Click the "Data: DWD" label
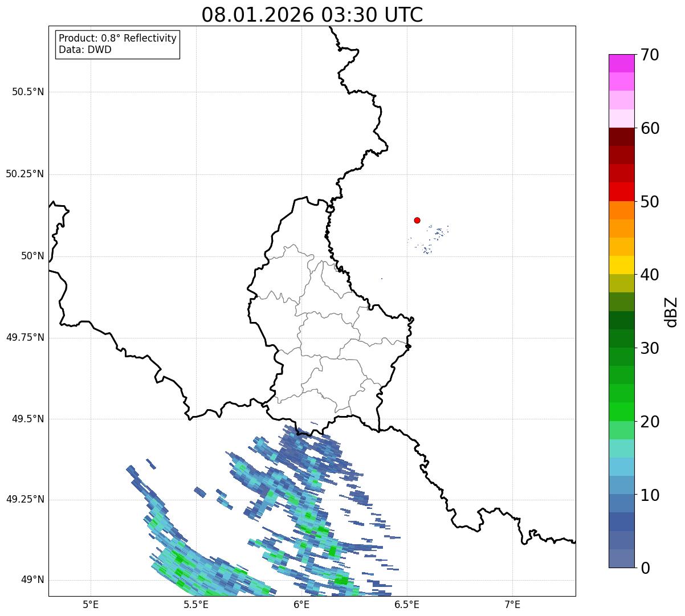 [x=85, y=50]
